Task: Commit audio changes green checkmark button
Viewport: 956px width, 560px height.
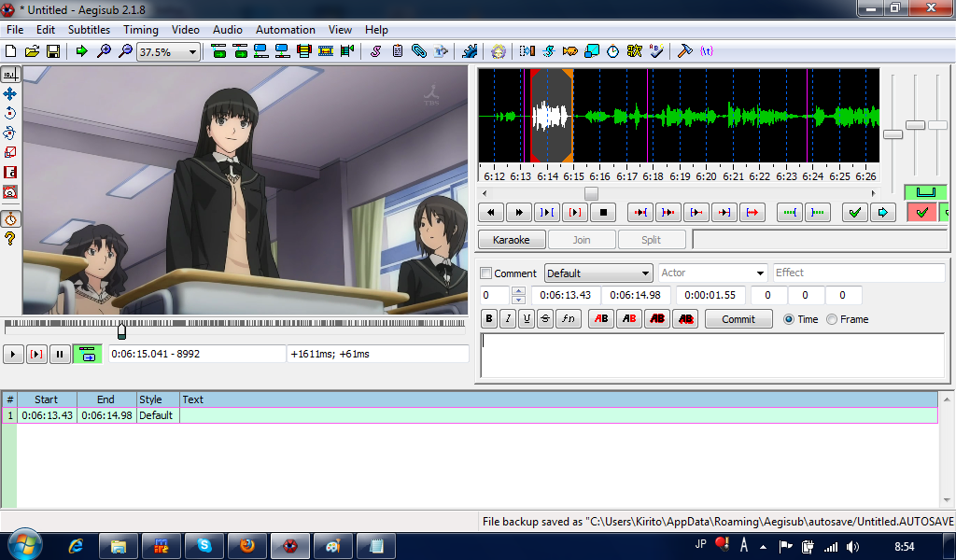Action: point(855,212)
